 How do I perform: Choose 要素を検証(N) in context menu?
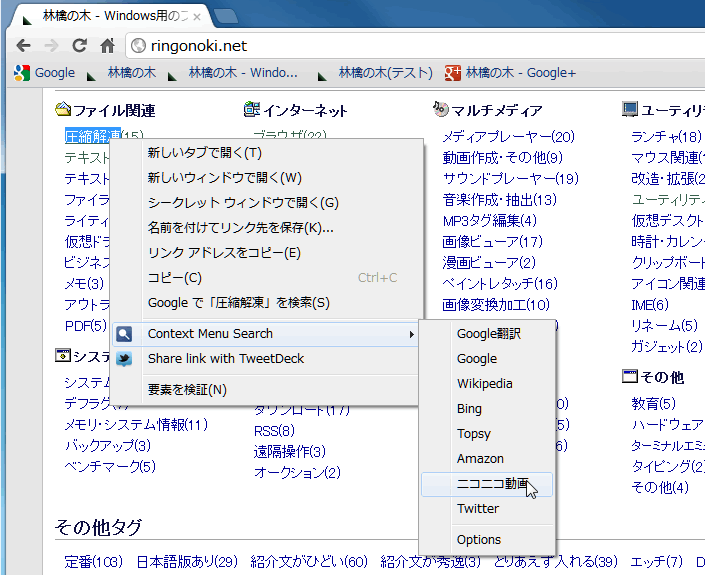[266, 389]
